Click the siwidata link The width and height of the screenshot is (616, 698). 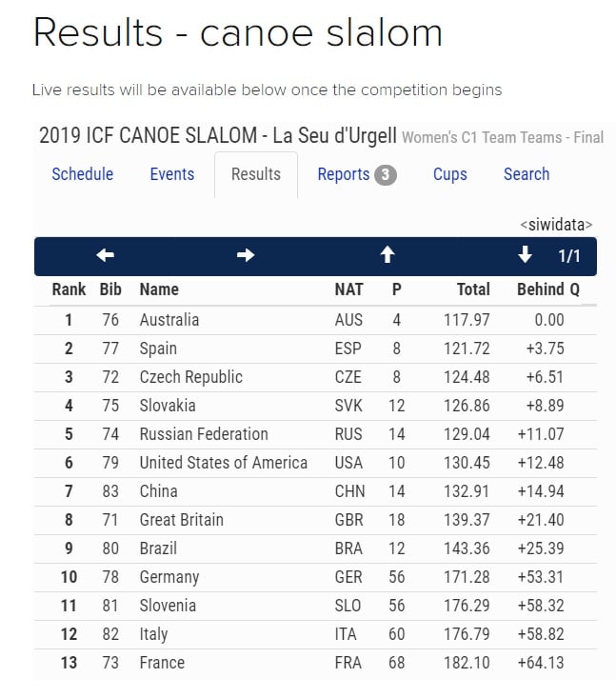click(556, 225)
